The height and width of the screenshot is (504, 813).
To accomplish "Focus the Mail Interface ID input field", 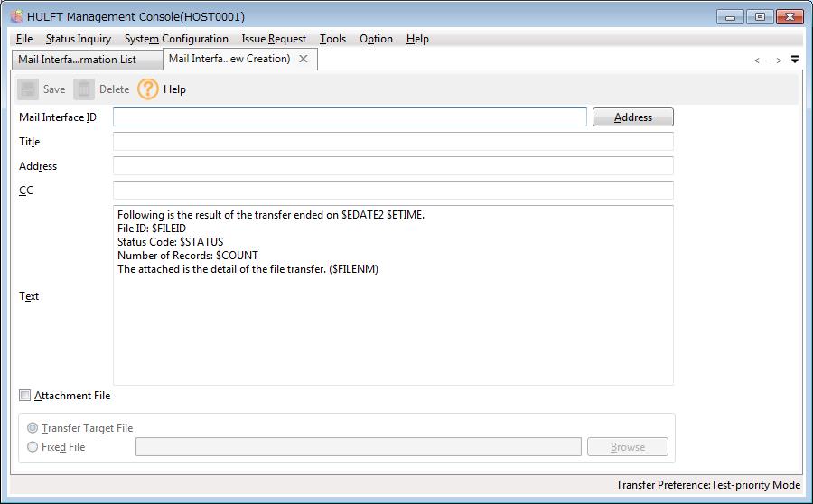I will 350,117.
